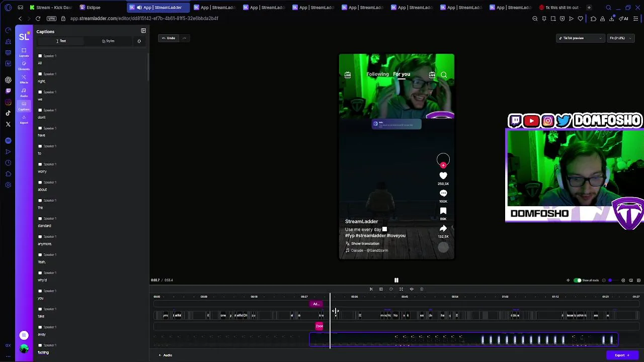Click the browser reload button
Screen dimensions: 644x362
tap(38, 19)
